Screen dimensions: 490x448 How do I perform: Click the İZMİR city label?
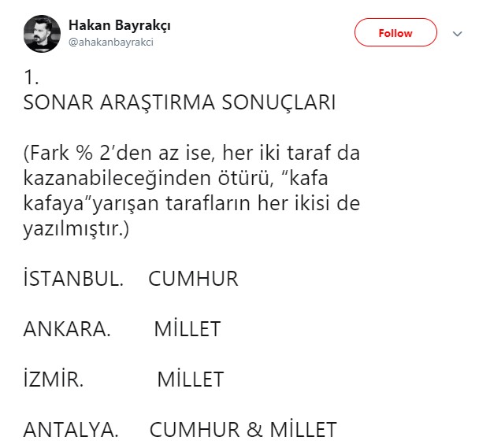54,379
